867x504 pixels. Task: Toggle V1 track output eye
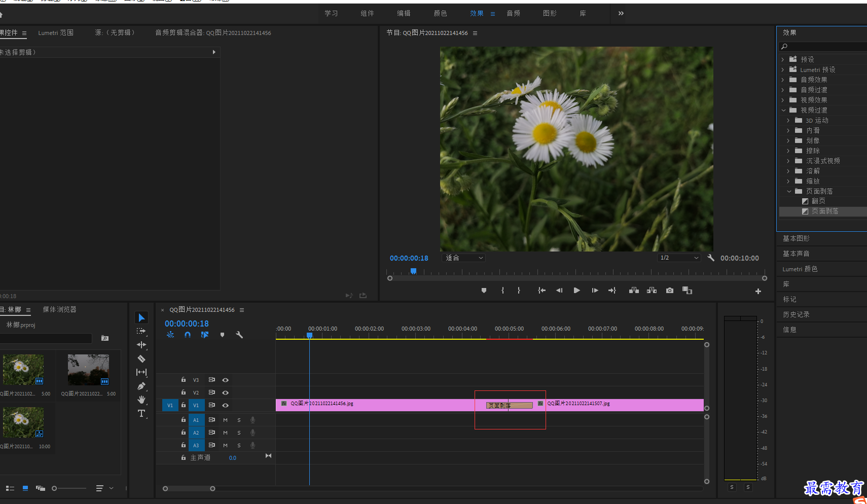[x=225, y=405]
